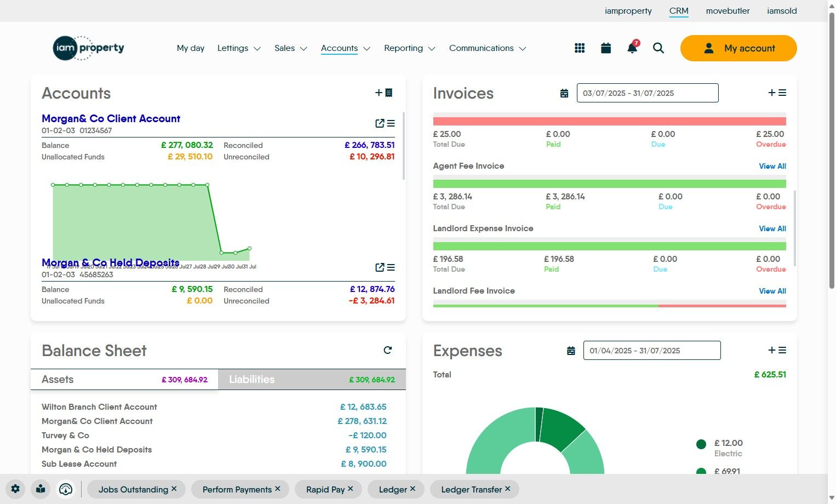Click the £ 29, 510.10 unallocated funds value
Image resolution: width=836 pixels, height=504 pixels.
pyautogui.click(x=190, y=157)
